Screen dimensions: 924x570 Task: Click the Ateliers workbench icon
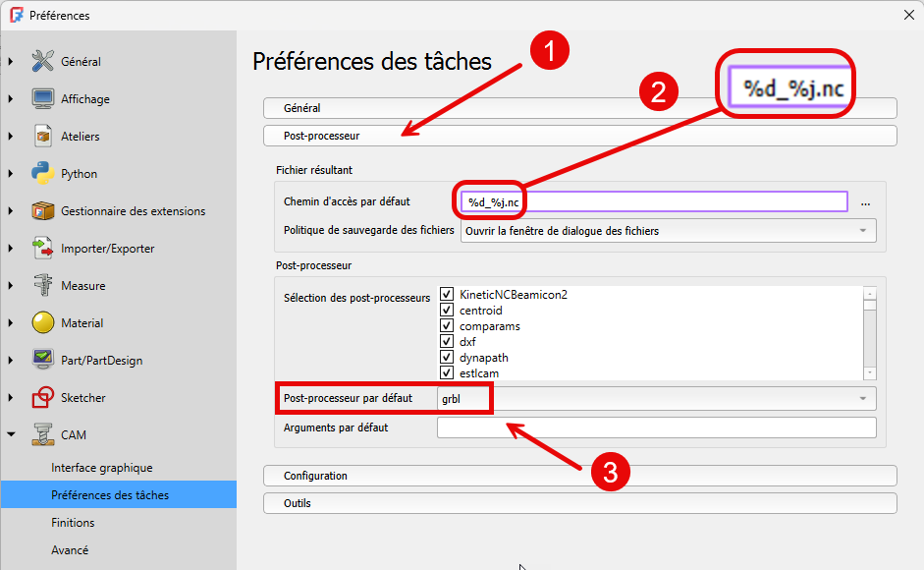(x=42, y=136)
